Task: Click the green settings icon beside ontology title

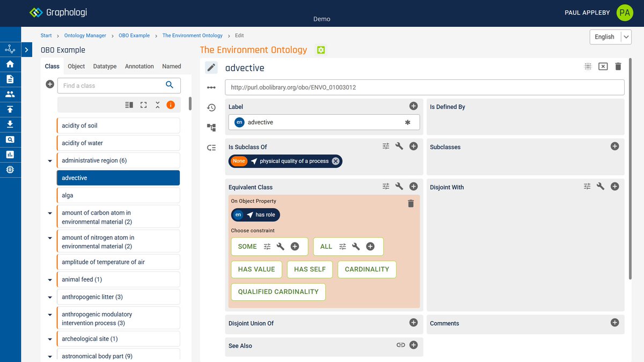Action: (x=321, y=50)
